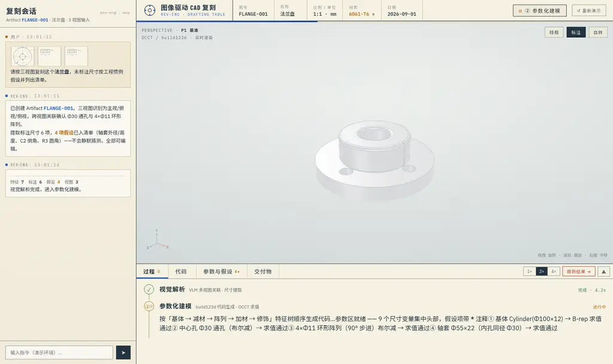Click the 重新演示 replay button
The image size is (613, 364).
589,11
